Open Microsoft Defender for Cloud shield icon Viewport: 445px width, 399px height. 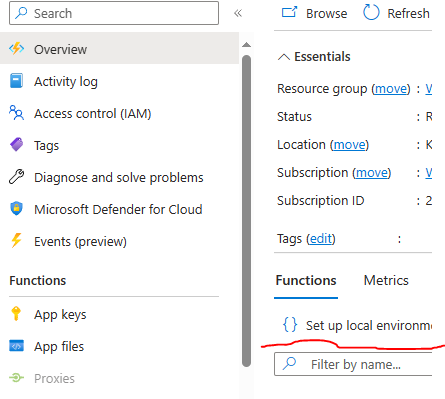point(16,209)
